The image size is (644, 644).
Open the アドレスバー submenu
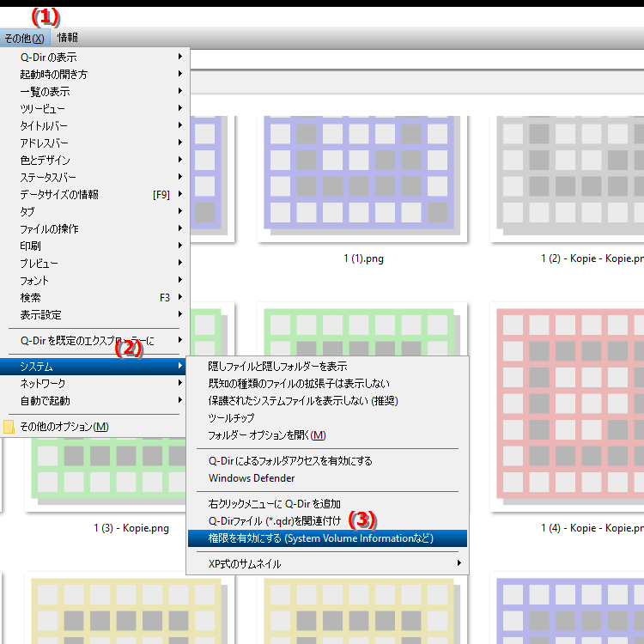[x=94, y=143]
